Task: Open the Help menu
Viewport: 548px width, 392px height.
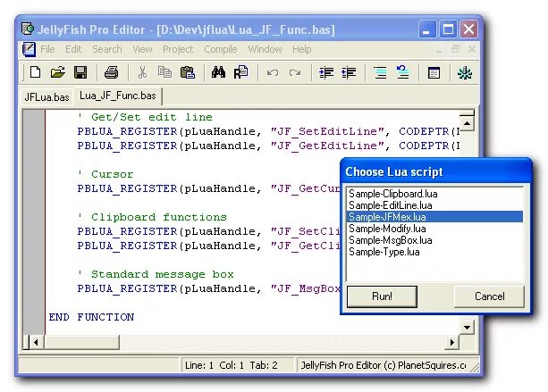Action: (302, 49)
